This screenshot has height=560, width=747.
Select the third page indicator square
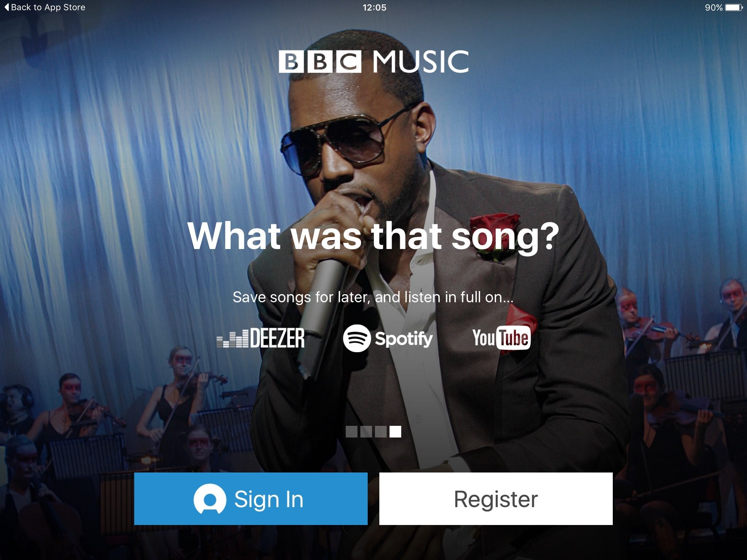(x=381, y=432)
